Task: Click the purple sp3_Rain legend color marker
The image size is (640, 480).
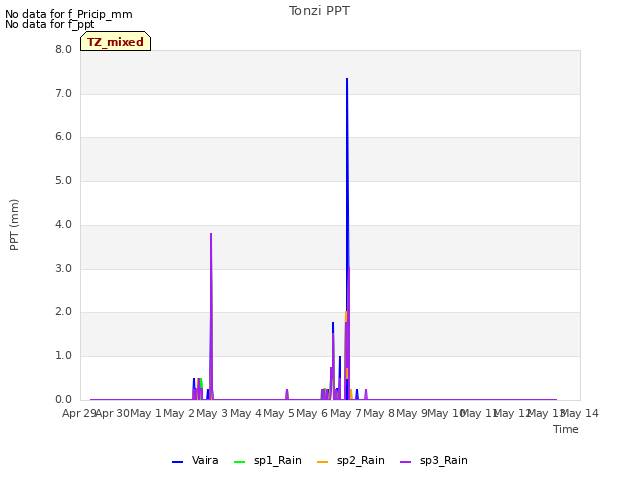Action: coord(405,462)
